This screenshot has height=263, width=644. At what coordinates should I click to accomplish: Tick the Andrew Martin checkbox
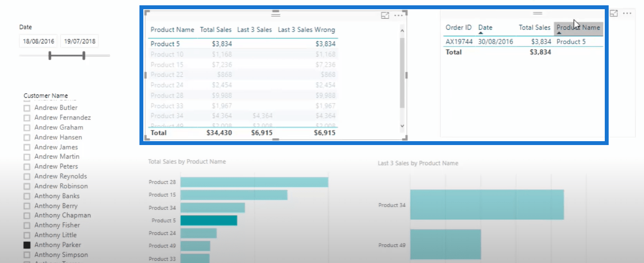[x=27, y=157]
